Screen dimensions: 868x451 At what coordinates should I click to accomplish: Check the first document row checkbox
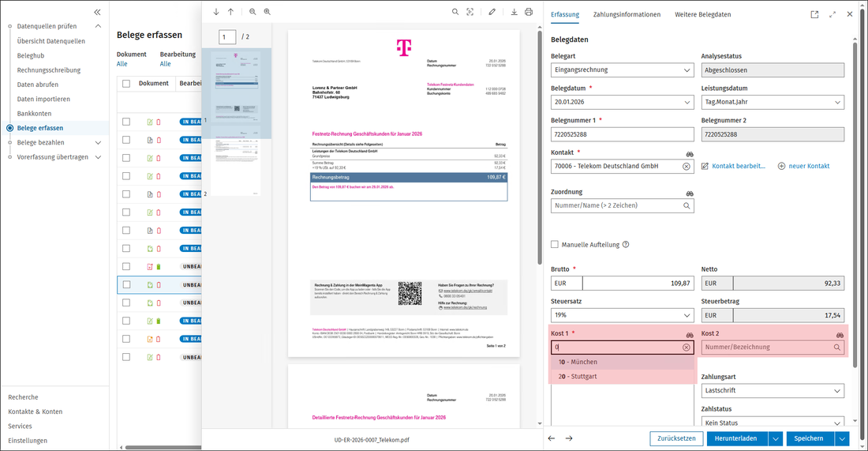[x=126, y=122]
